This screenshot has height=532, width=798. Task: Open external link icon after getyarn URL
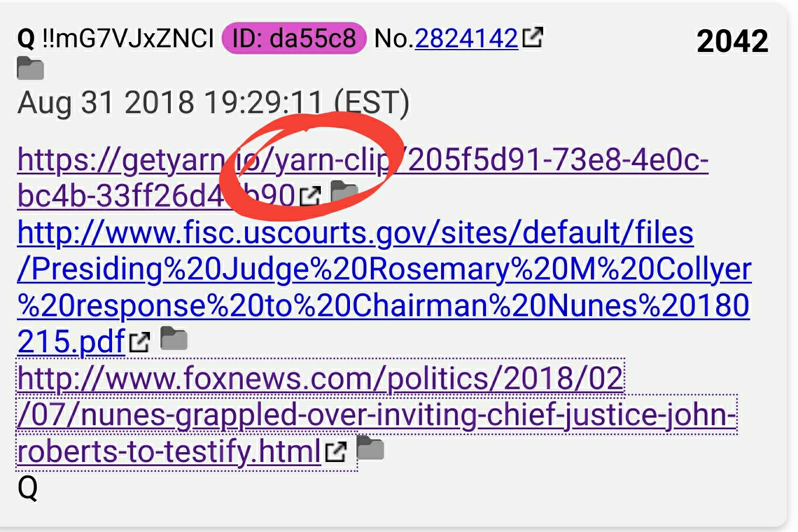pyautogui.click(x=310, y=196)
